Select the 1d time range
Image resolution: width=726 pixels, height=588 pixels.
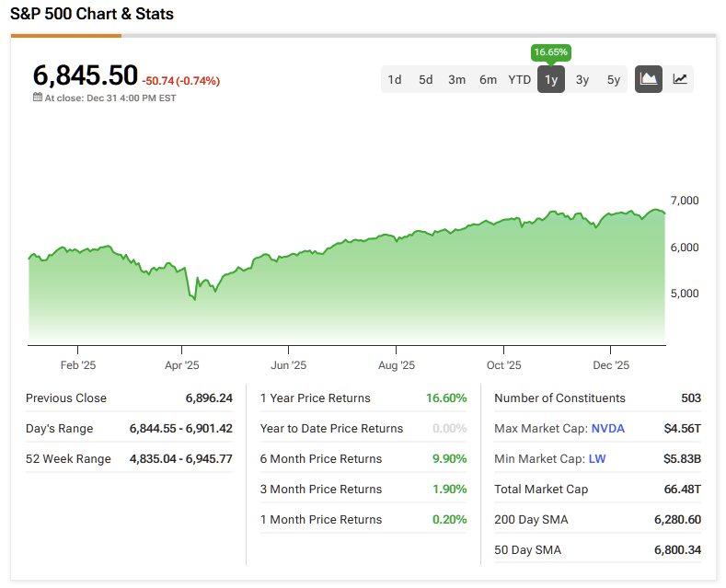click(x=395, y=79)
